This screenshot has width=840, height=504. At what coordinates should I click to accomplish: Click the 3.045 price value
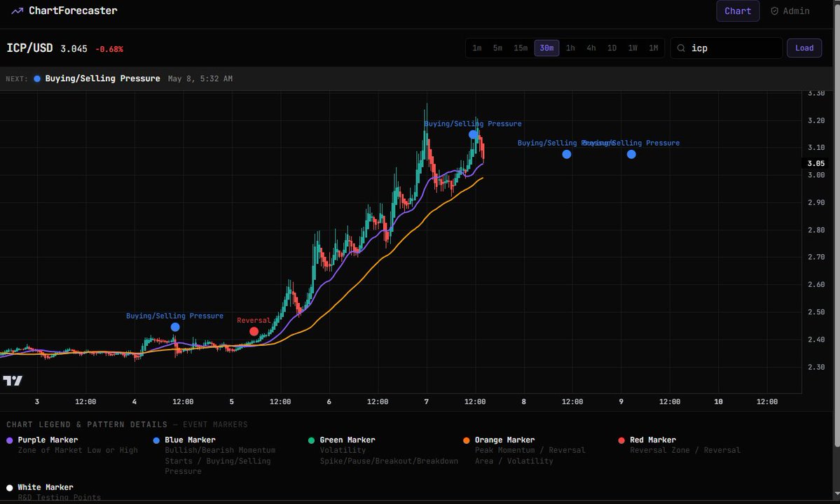[74, 49]
